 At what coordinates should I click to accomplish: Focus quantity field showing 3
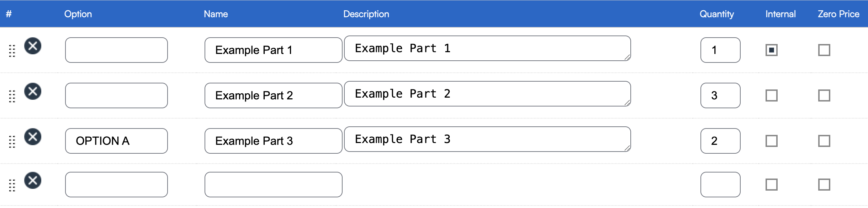720,95
